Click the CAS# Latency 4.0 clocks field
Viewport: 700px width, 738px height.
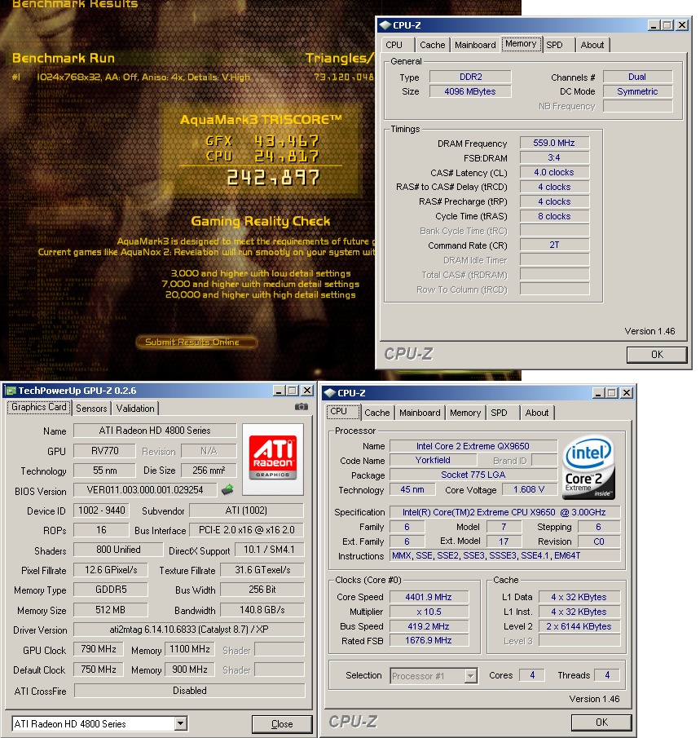(554, 172)
